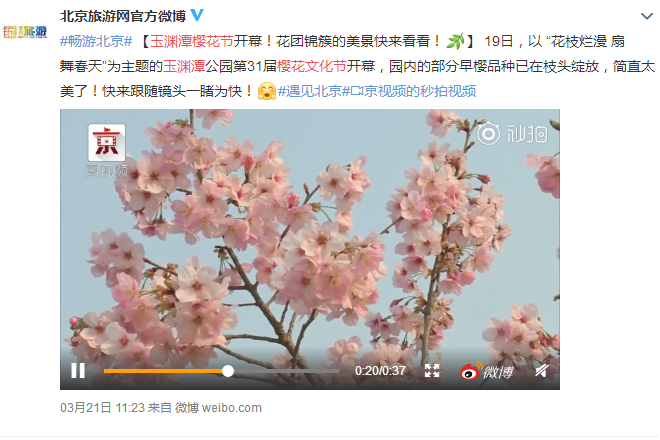Open 北京旅游网官方微博 profile name
Viewport: 660px width, 440px height.
pyautogui.click(x=123, y=16)
